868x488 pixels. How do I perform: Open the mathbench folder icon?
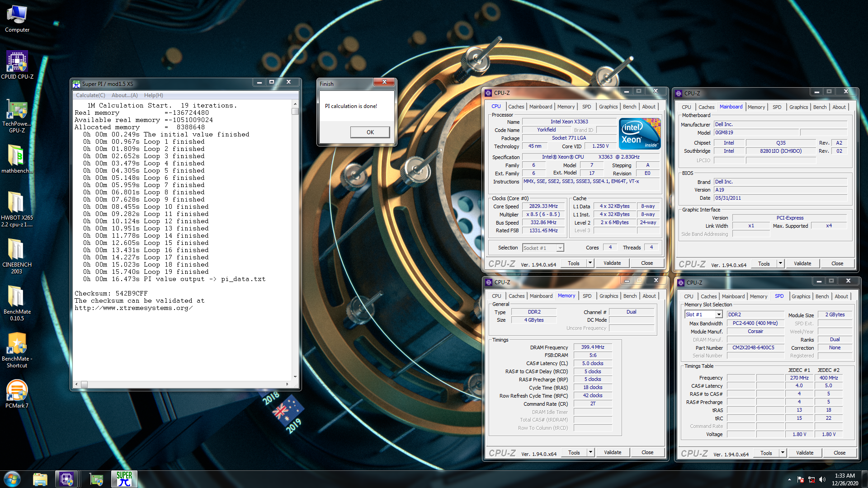tap(17, 159)
